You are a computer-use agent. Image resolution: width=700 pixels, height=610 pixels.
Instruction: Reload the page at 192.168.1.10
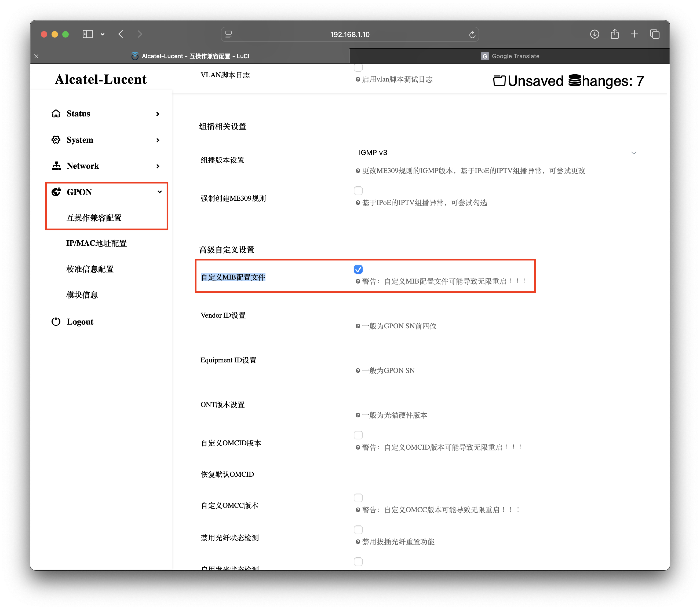coord(472,34)
